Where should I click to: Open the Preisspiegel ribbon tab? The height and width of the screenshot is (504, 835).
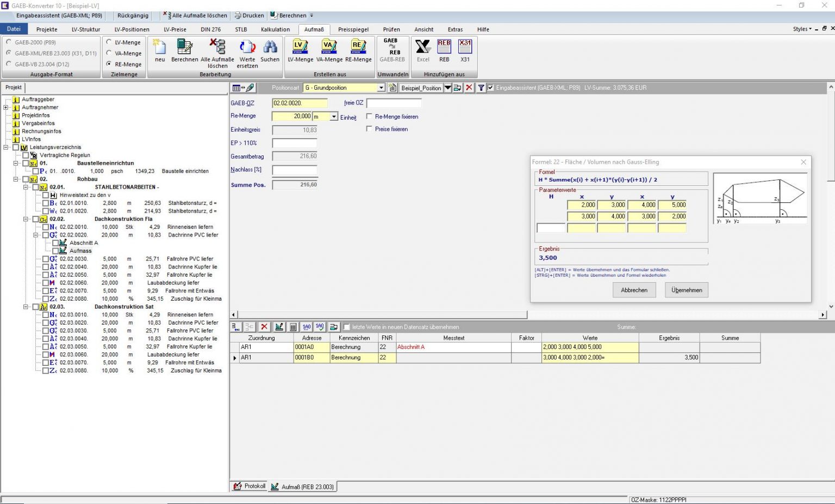click(353, 29)
